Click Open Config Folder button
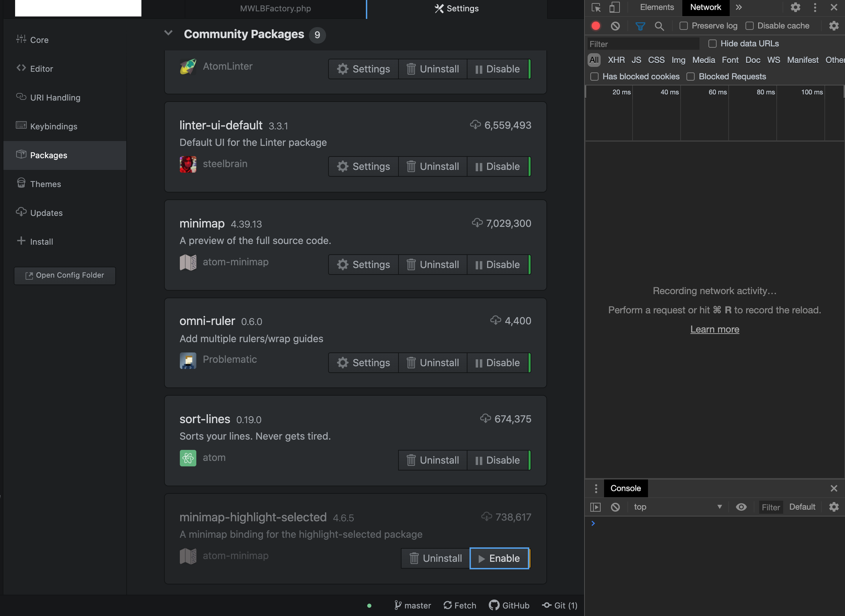845x616 pixels. (65, 275)
